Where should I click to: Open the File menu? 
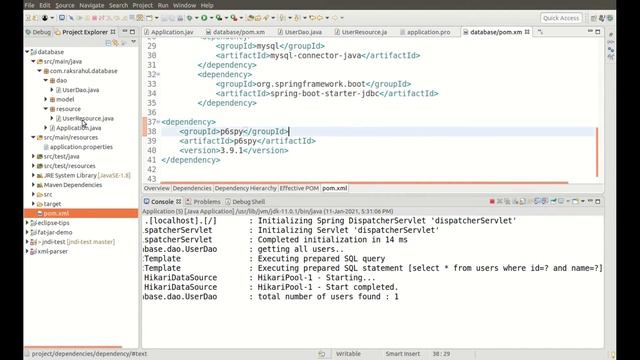point(29,5)
